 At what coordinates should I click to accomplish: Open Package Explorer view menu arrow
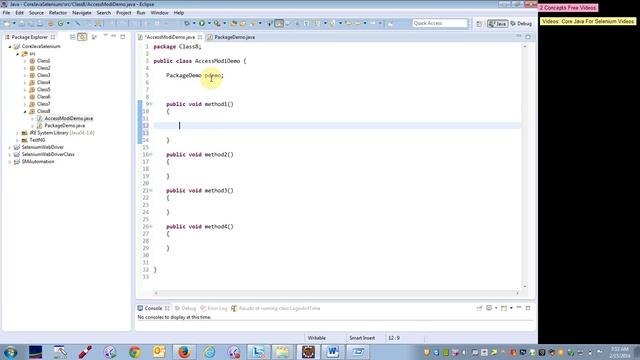click(x=105, y=36)
